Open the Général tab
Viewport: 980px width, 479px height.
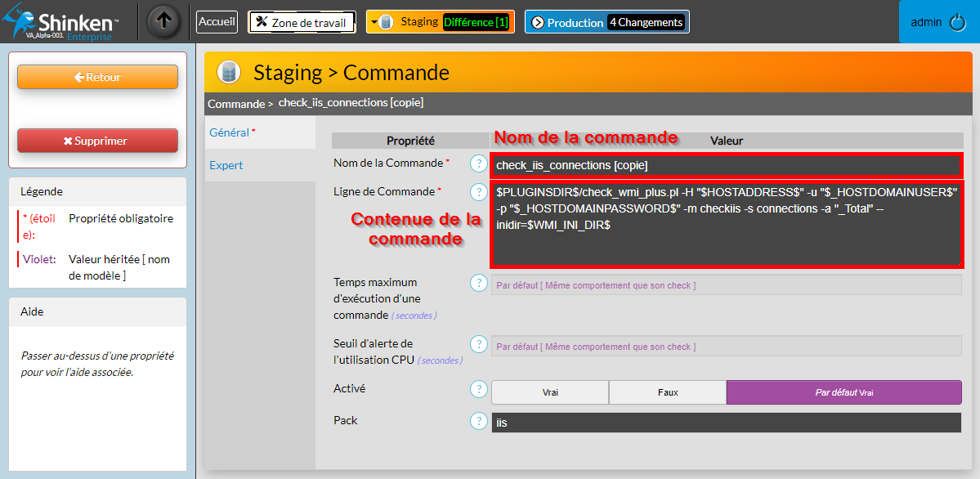click(x=260, y=132)
